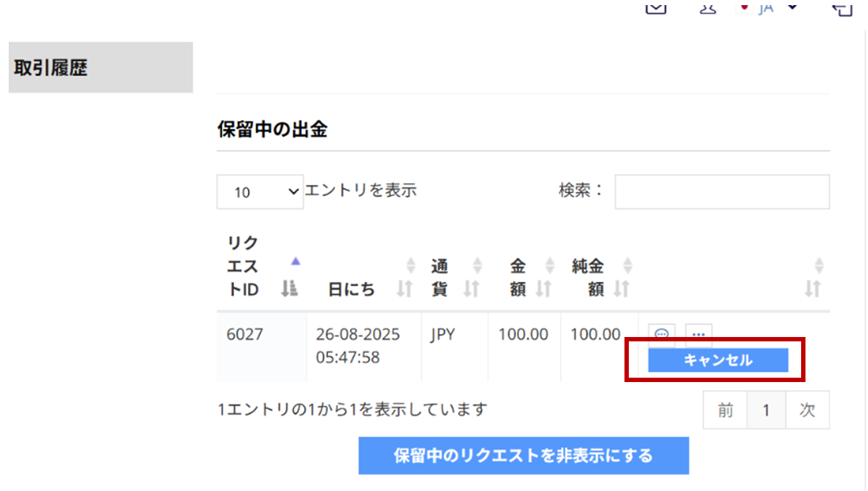Click the three-dots more options icon

pyautogui.click(x=699, y=334)
